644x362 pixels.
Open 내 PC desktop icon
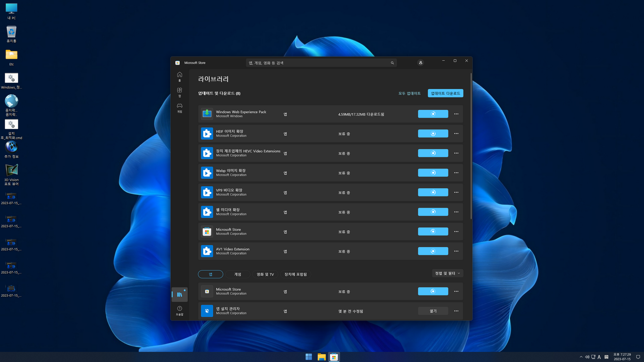(11, 11)
